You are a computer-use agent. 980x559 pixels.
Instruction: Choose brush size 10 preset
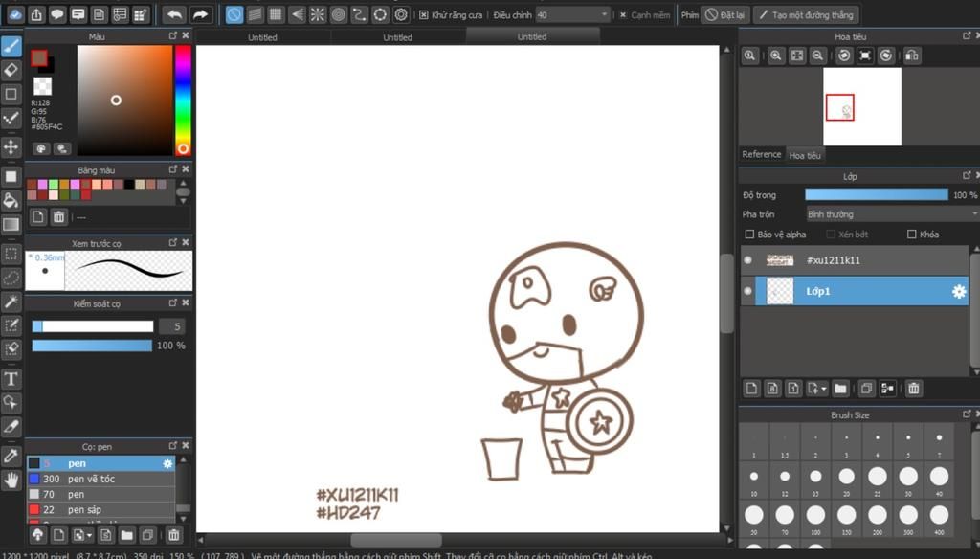tap(754, 481)
